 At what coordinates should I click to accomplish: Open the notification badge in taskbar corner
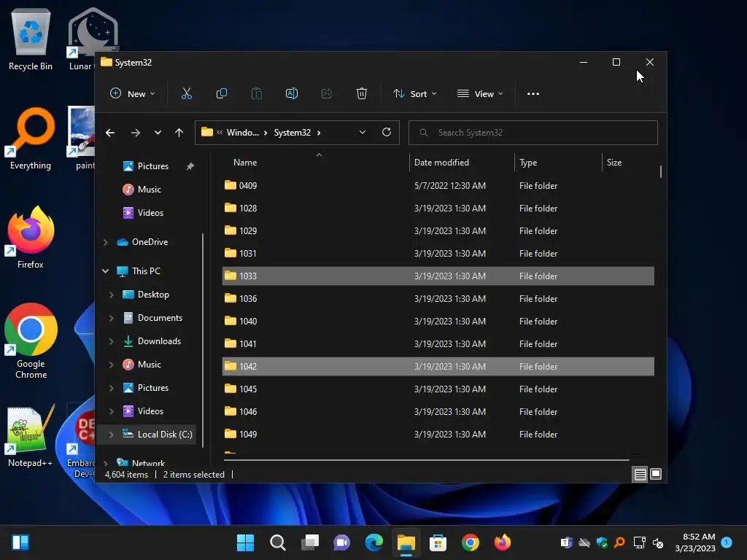727,542
